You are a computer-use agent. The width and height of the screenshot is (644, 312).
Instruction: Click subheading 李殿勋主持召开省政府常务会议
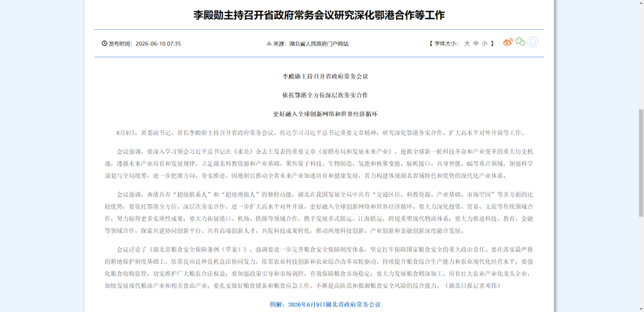(x=325, y=76)
